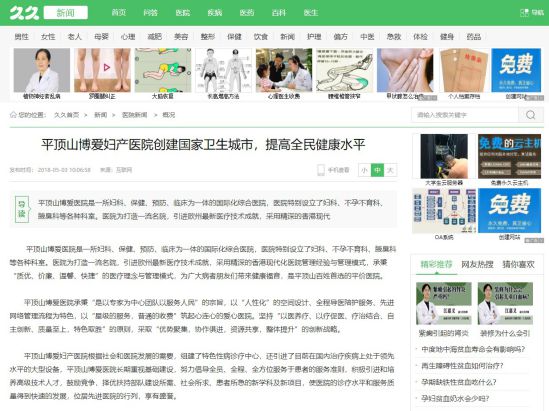Open the 再生障碍性贫血如何治疗 link
The image size is (549, 411).
[462, 366]
